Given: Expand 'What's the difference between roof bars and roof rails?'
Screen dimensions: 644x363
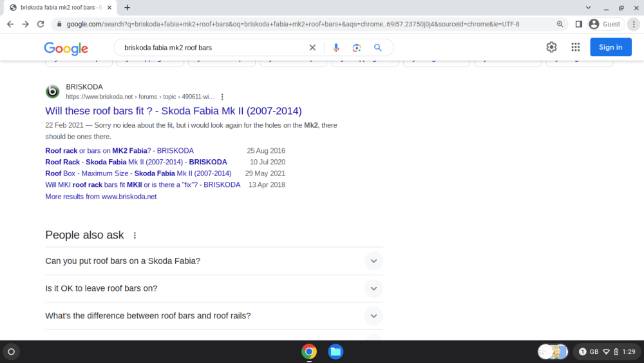Looking at the screenshot, I should point(214,316).
